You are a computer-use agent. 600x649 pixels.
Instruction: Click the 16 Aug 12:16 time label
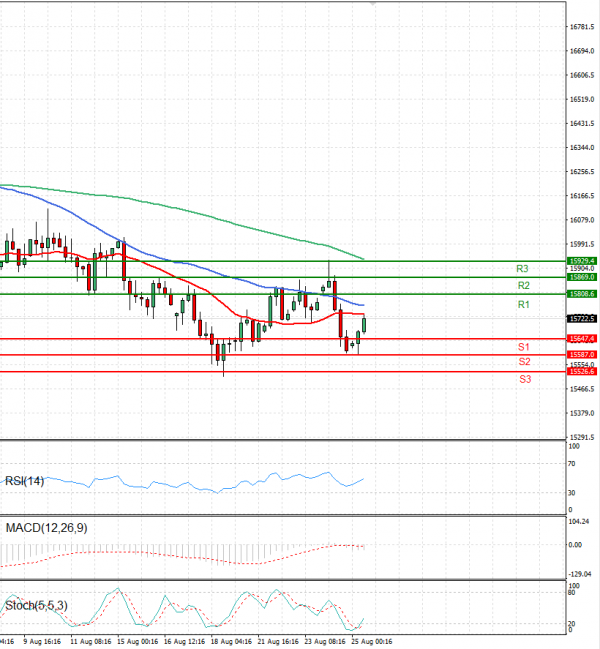tap(185, 642)
